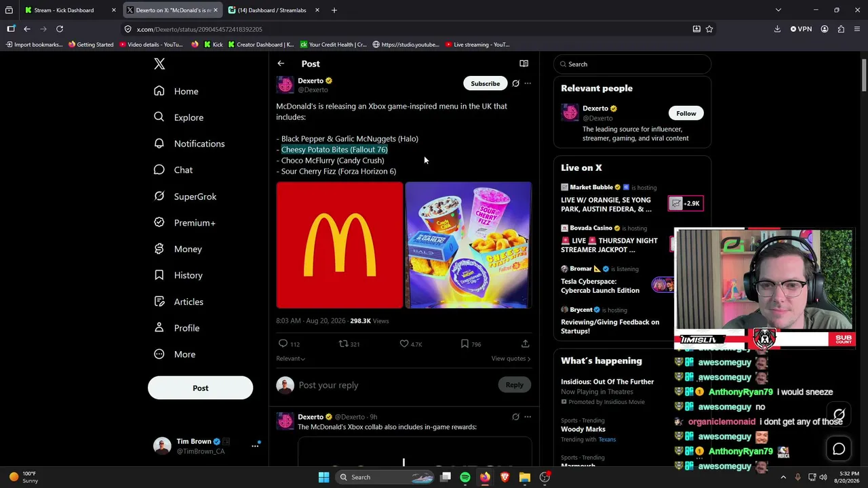This screenshot has height=488, width=868.
Task: Open the Articles icon in sidebar
Action: pos(159,302)
